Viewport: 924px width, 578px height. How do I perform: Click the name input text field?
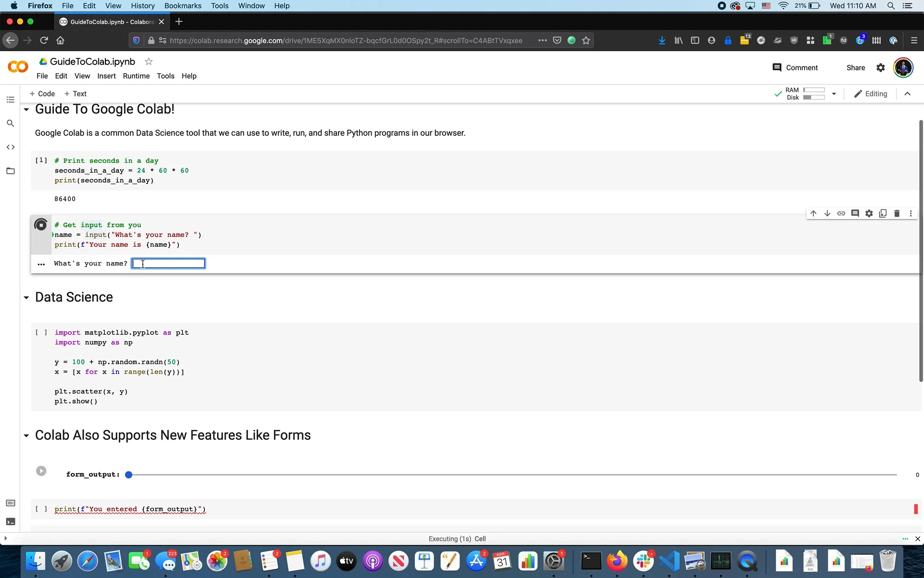click(x=168, y=263)
